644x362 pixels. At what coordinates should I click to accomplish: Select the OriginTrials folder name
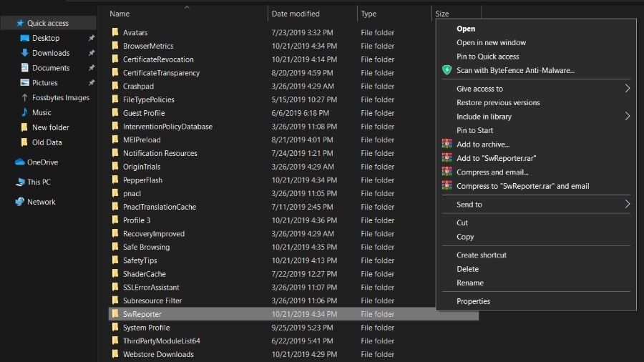point(142,167)
